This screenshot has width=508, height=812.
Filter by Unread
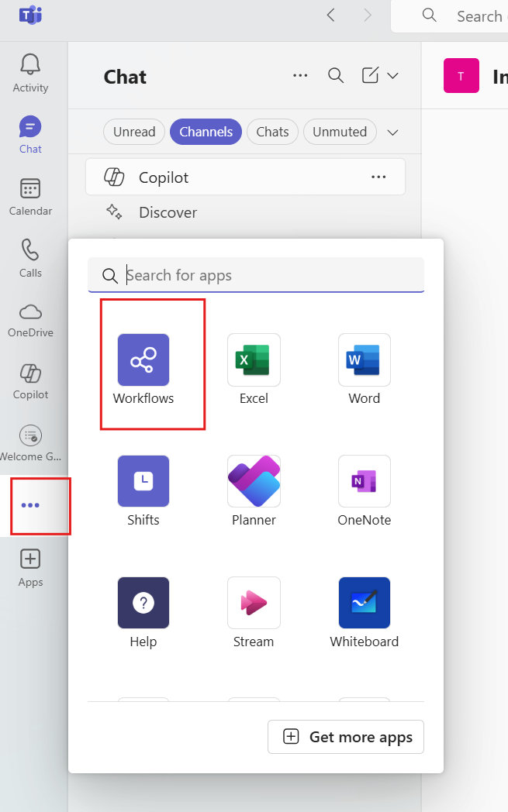(134, 132)
